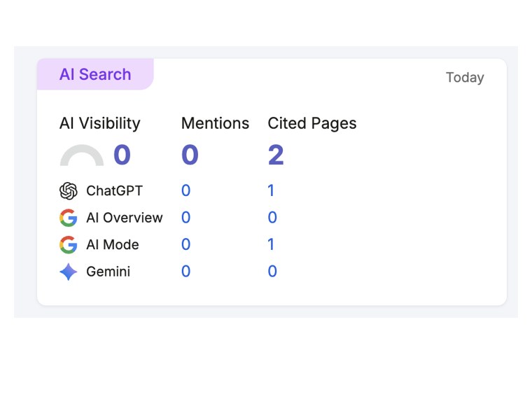Image resolution: width=532 pixels, height=406 pixels.
Task: Open the total Cited Pages count 2
Action: pyautogui.click(x=276, y=155)
